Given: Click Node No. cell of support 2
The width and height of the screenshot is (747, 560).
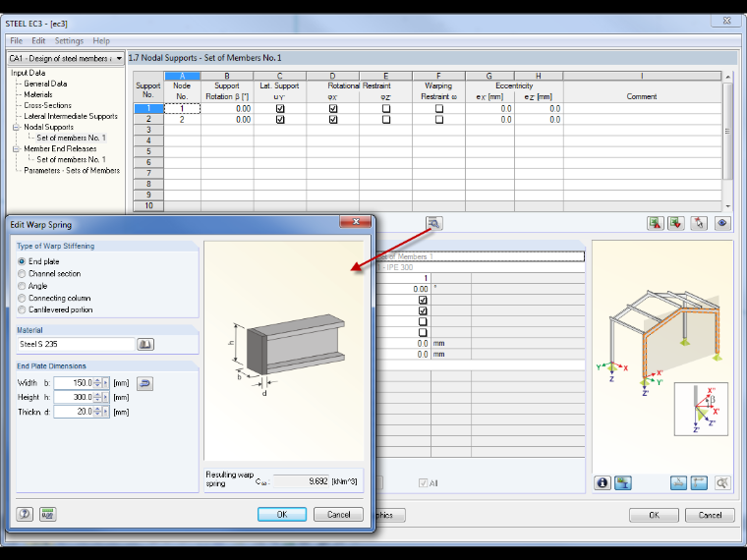Looking at the screenshot, I should [182, 120].
